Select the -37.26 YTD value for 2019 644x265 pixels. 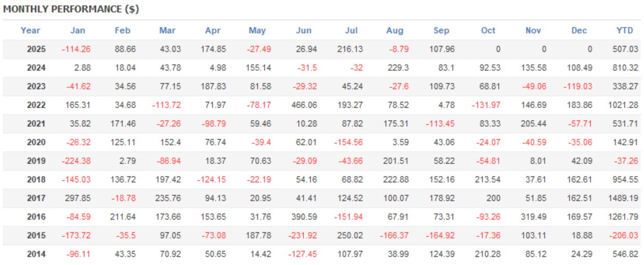point(627,161)
